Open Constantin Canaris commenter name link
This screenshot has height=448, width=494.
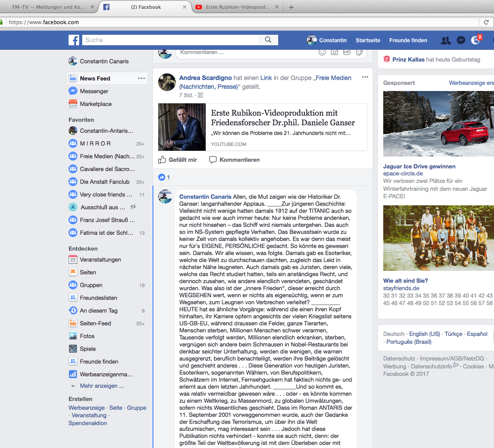(x=205, y=197)
